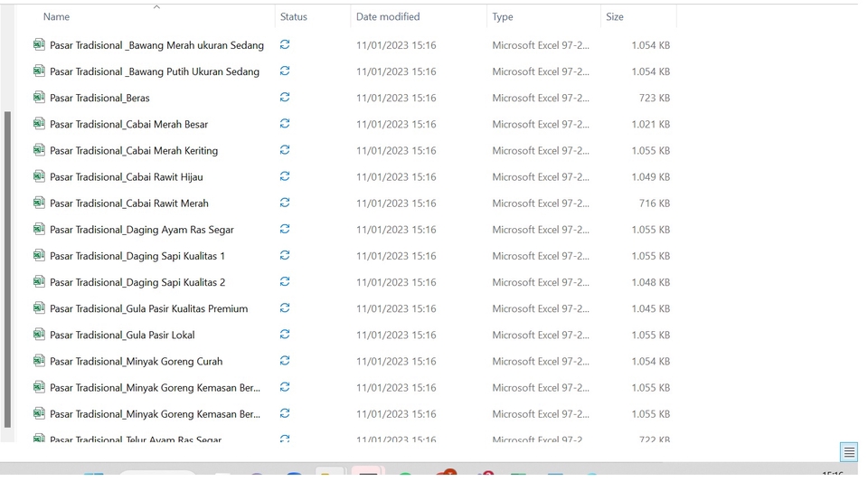This screenshot has height=482, width=868.
Task: Click the vertical scrollbar thumb on the left edge
Action: [7, 269]
